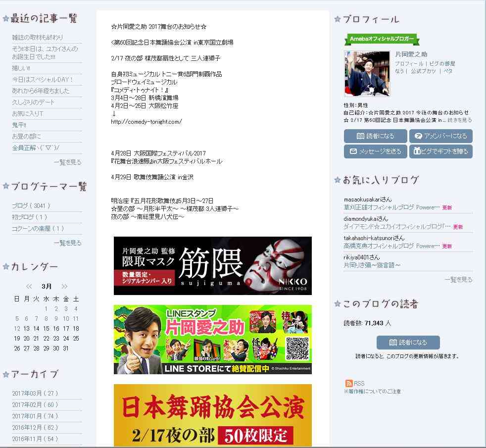Click the アメンバーになる button
Screen dimensions: 486x448
tap(441, 136)
